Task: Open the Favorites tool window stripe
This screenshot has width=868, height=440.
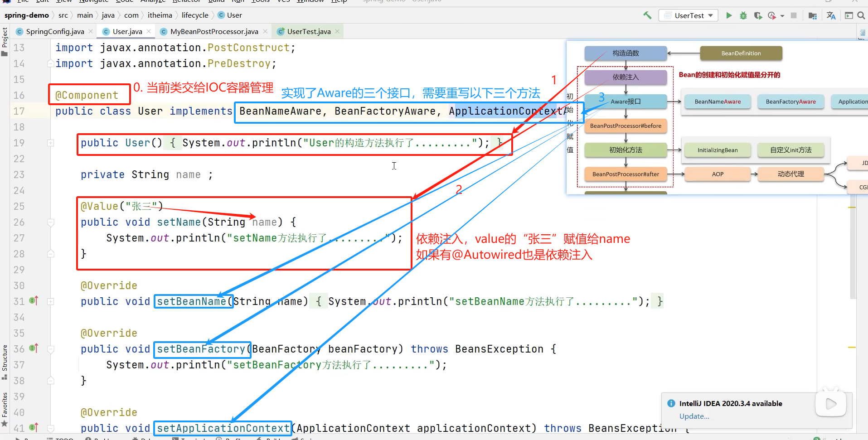Action: click(5, 410)
